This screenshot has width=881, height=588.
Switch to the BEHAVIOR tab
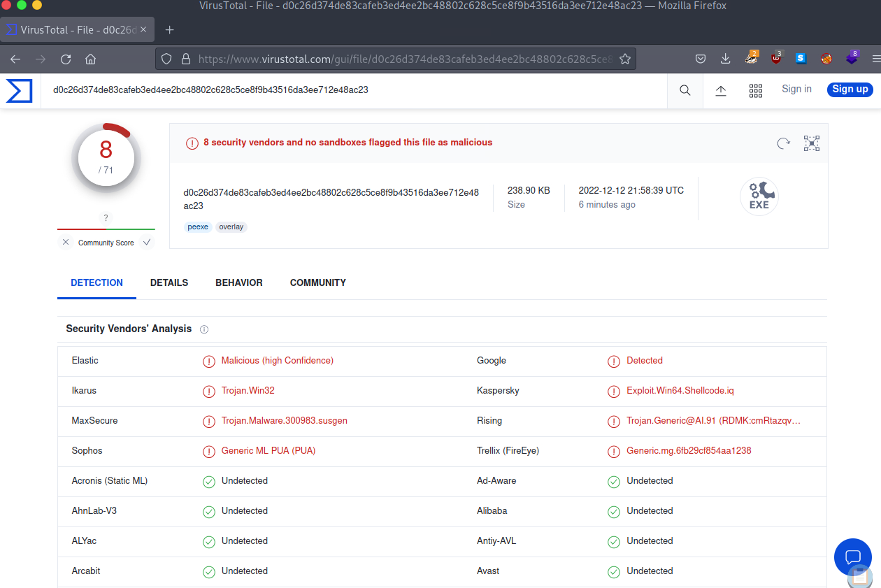pyautogui.click(x=239, y=282)
